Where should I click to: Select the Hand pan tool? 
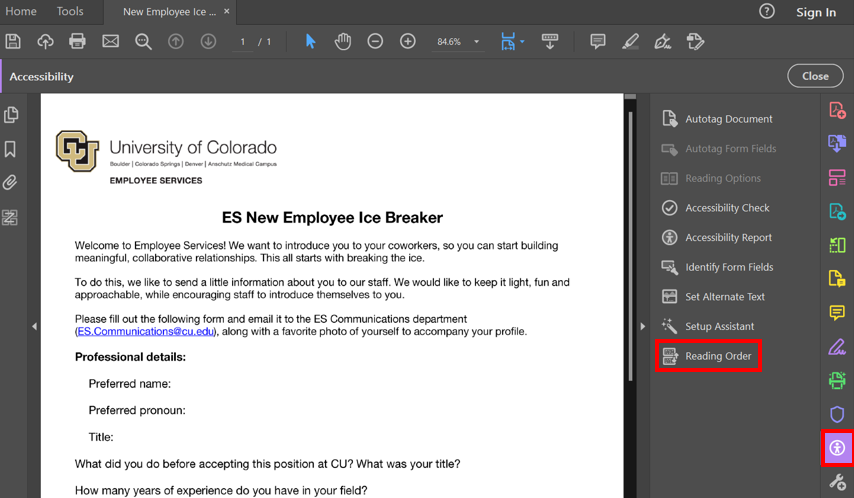coord(343,41)
